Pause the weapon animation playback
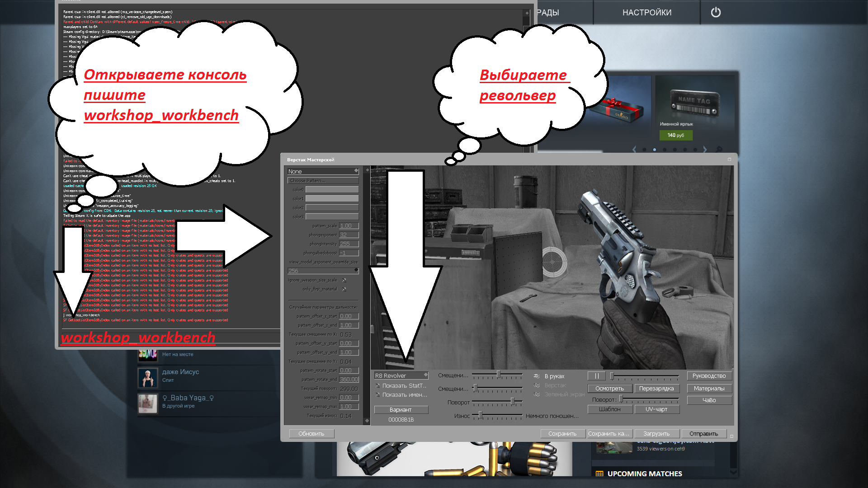868x488 pixels. click(597, 376)
